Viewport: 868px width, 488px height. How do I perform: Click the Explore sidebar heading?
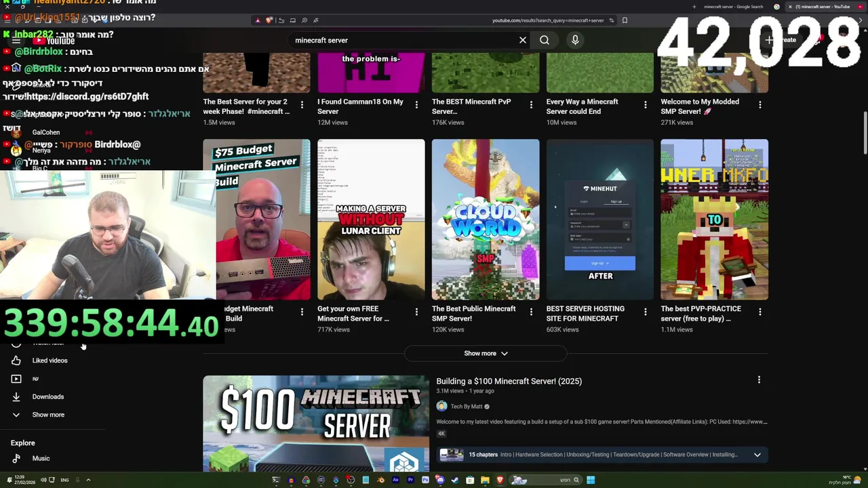click(x=22, y=443)
